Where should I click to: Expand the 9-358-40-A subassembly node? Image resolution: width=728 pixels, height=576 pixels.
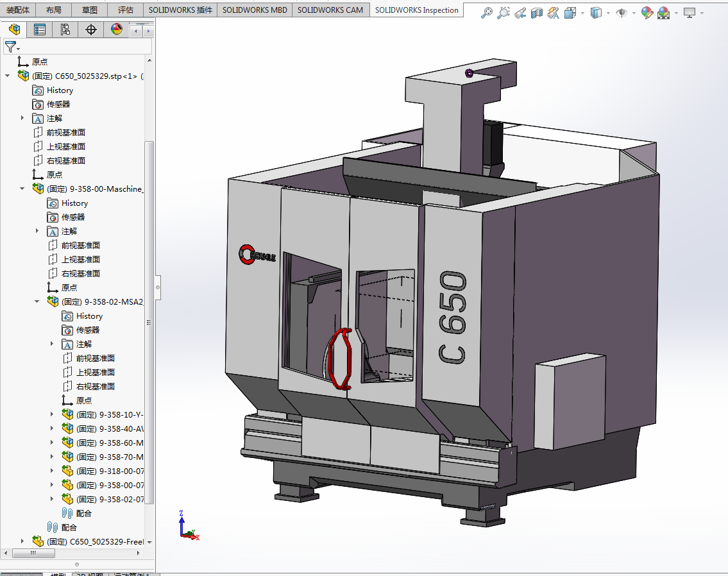tap(52, 428)
